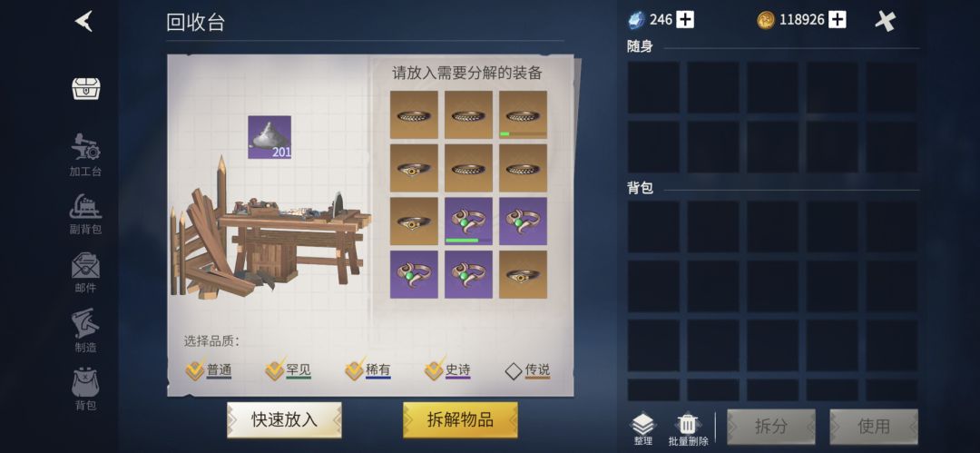Image resolution: width=980 pixels, height=453 pixels.
Task: Toggle the 史诗 quality checkbox
Action: click(x=434, y=370)
